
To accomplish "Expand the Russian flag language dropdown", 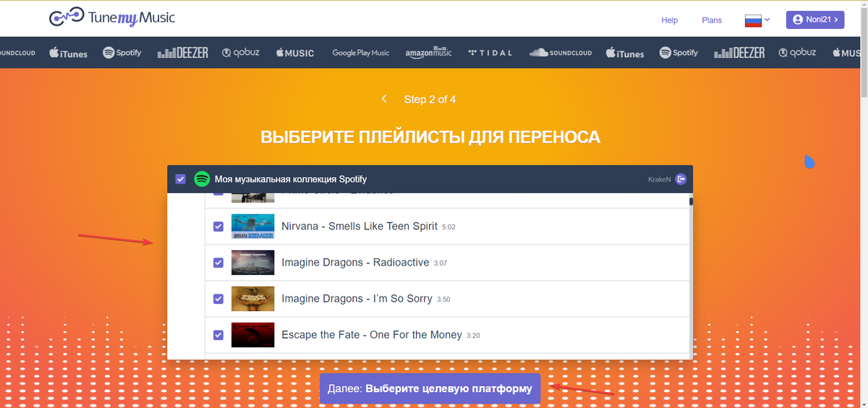I will coord(757,20).
